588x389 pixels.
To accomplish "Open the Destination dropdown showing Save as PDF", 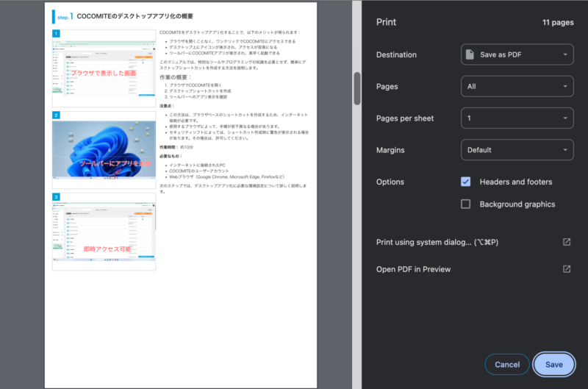I will click(x=517, y=54).
